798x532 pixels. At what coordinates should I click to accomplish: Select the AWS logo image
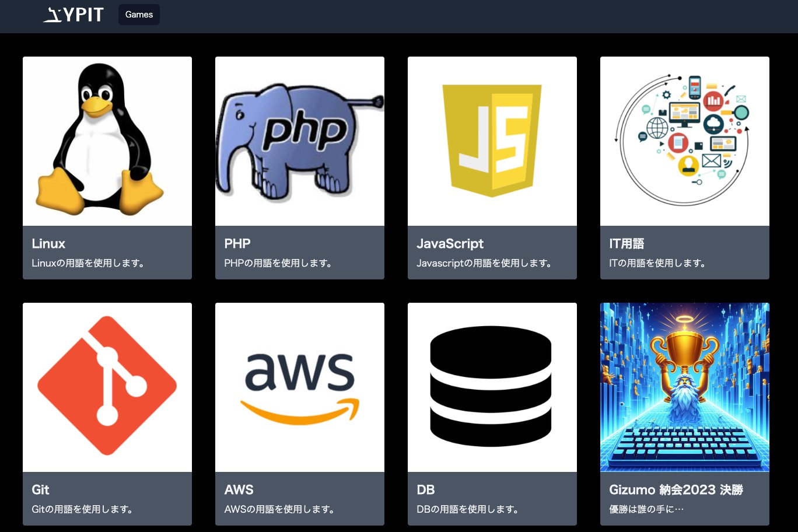(x=300, y=387)
